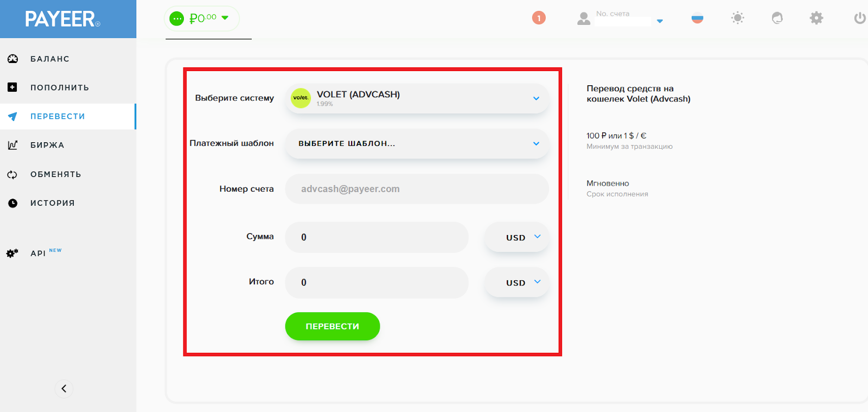Click the Пополнить plus icon
This screenshot has width=868, height=412.
pyautogui.click(x=12, y=87)
